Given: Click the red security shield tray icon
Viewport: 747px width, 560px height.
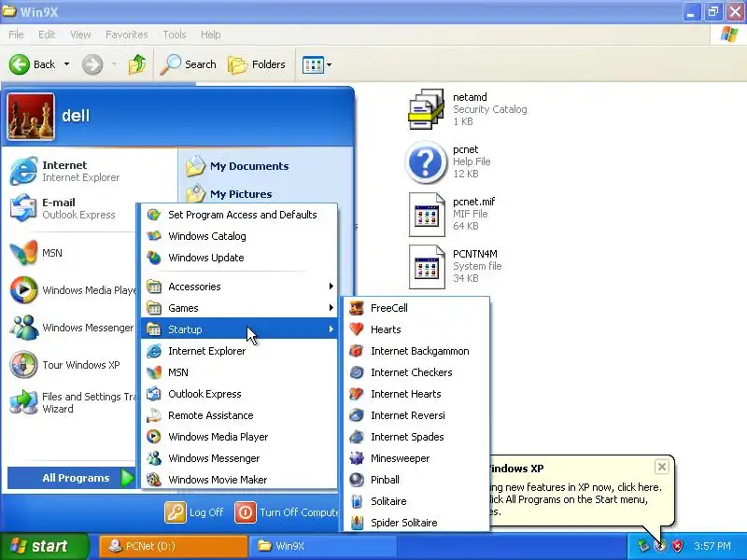Looking at the screenshot, I should click(x=677, y=546).
